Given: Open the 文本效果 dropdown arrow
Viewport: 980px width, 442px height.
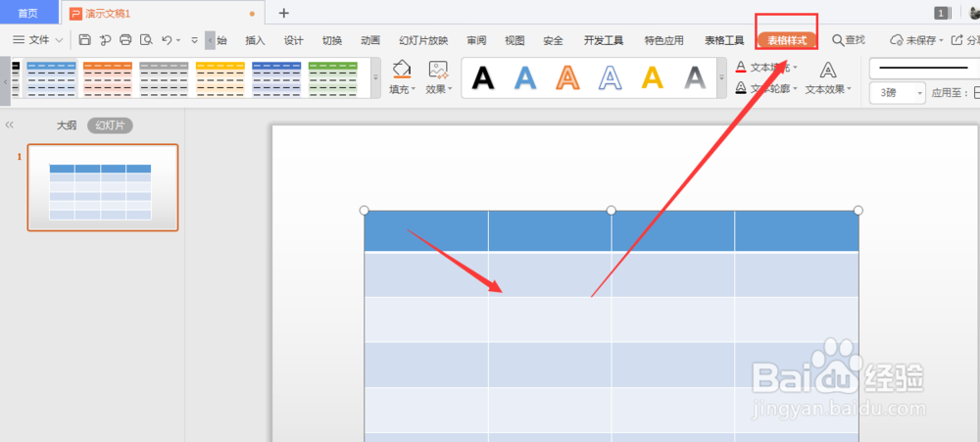Looking at the screenshot, I should coord(849,89).
